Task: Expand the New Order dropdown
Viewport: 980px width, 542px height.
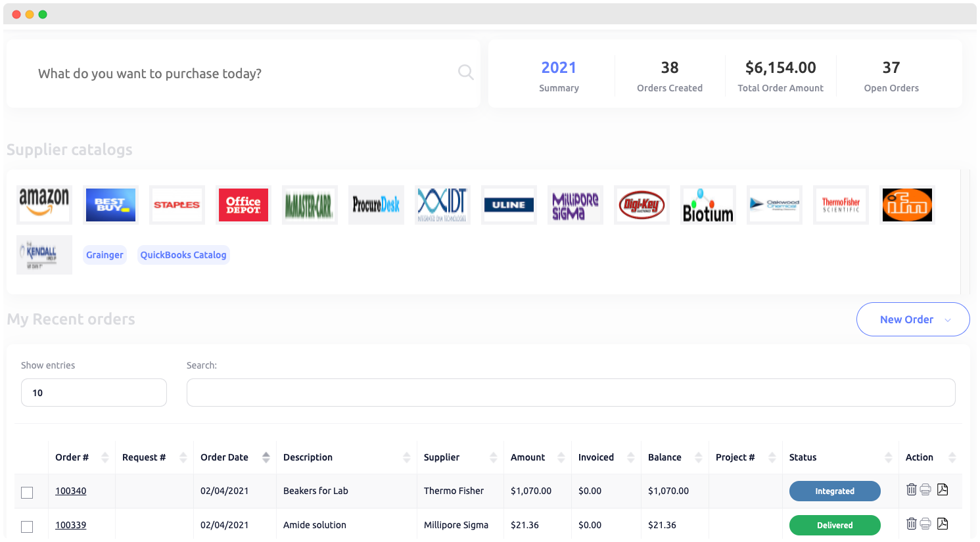Action: [x=913, y=319]
